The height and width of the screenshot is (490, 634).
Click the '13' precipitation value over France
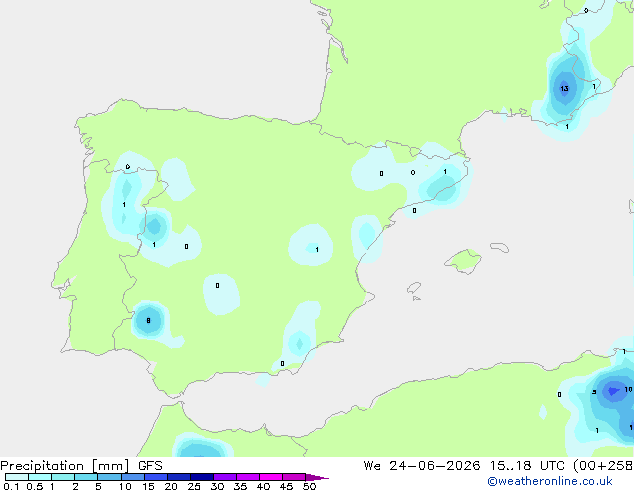[x=564, y=89]
